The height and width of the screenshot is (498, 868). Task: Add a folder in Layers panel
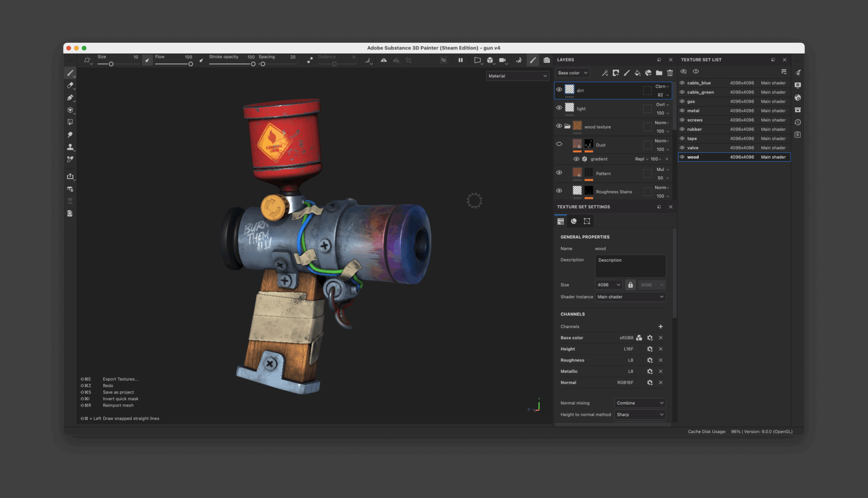point(659,73)
